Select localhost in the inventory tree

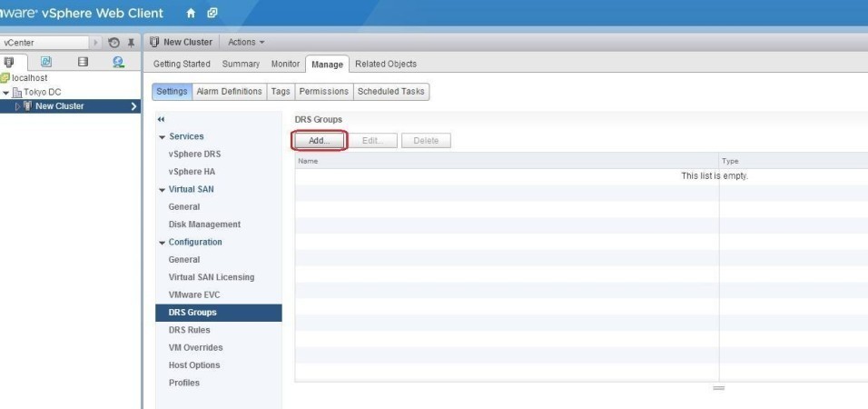click(x=29, y=78)
